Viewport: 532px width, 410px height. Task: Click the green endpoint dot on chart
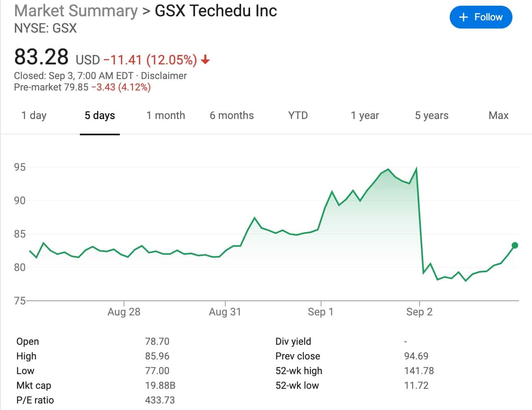click(514, 245)
